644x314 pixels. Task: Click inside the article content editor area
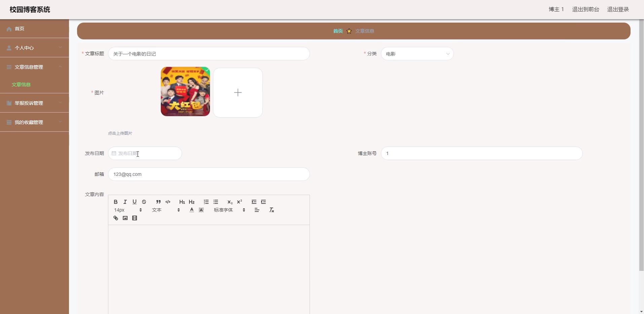pyautogui.click(x=209, y=270)
